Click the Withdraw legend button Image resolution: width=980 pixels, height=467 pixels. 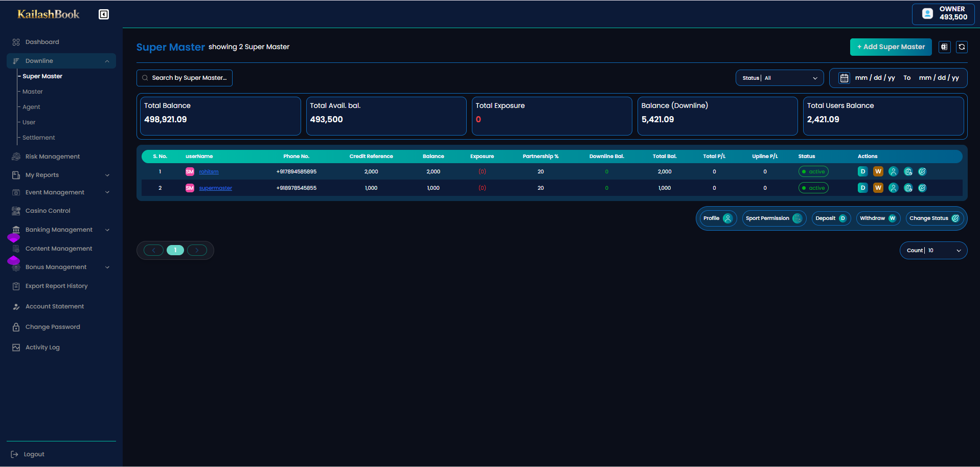pyautogui.click(x=878, y=218)
